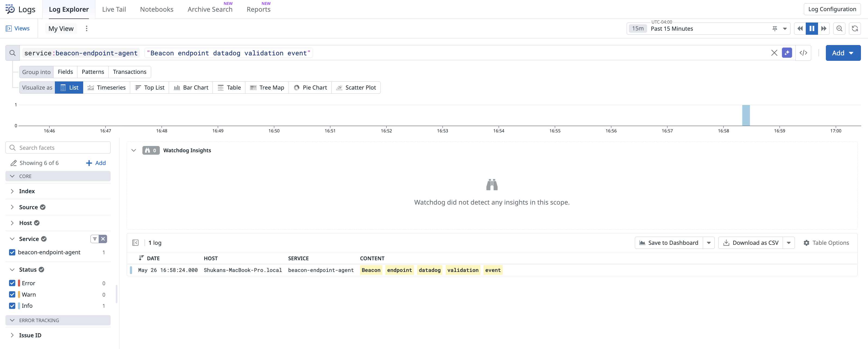Click the Search facets field
The height and width of the screenshot is (349, 868).
pyautogui.click(x=58, y=147)
